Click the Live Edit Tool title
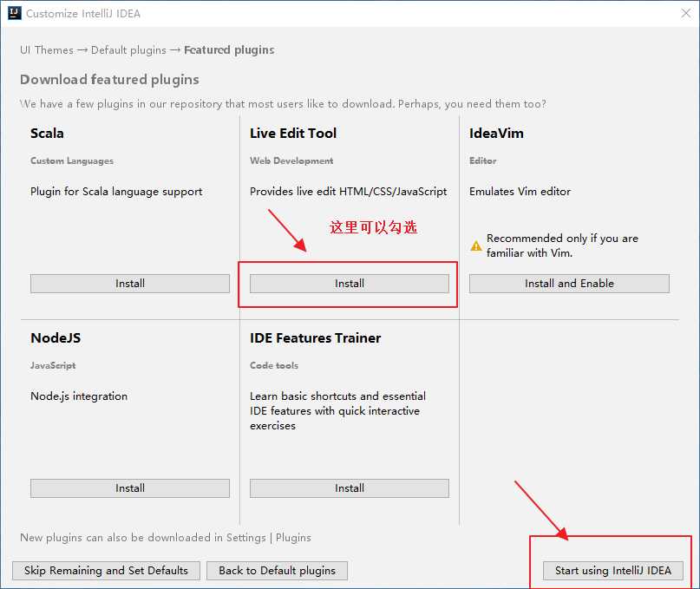700x589 pixels. [x=293, y=133]
